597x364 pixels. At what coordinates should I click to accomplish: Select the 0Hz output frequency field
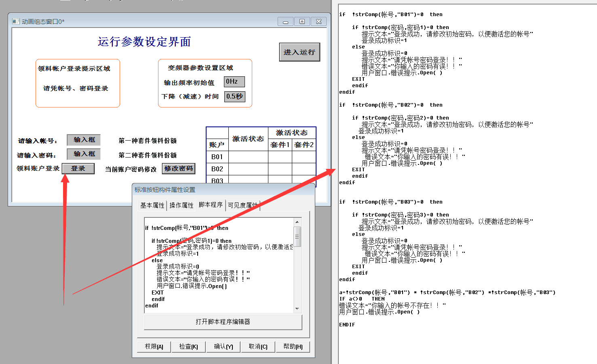pyautogui.click(x=234, y=82)
